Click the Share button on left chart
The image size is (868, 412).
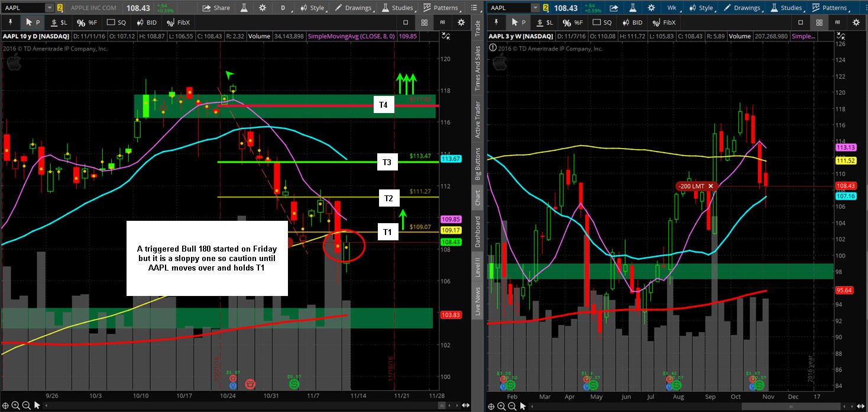pos(216,8)
